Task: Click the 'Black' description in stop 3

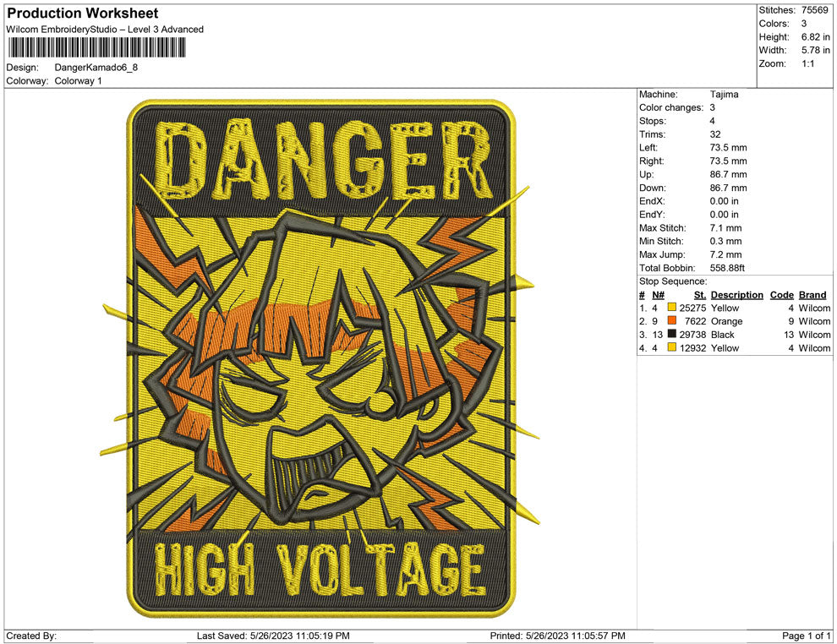Action: click(722, 335)
